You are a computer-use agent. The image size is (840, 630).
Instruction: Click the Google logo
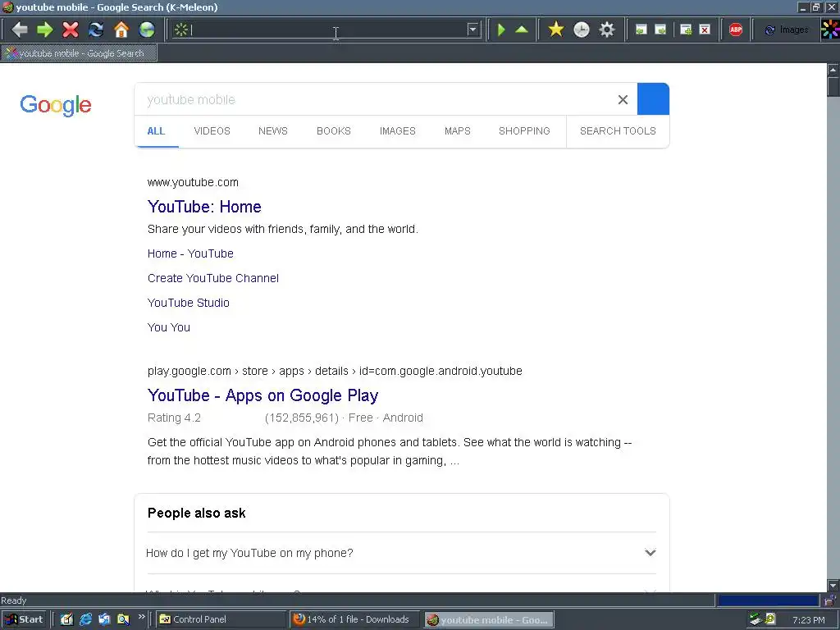56,105
